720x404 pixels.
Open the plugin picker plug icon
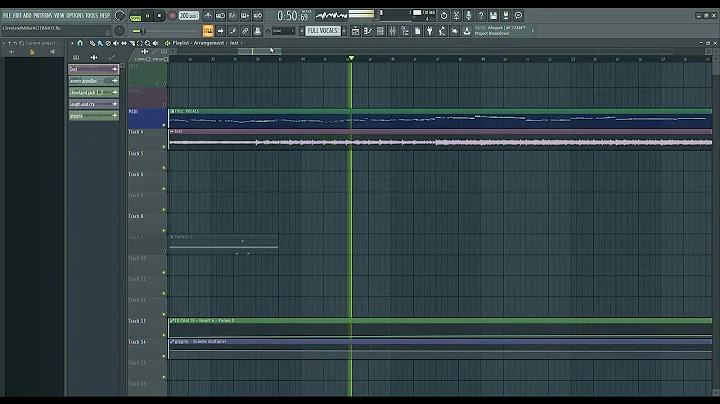pos(430,31)
